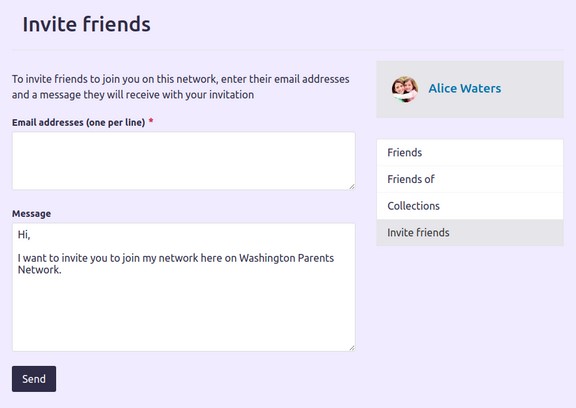Screen dimensions: 576x408
Task: Go to Collections in the sidebar
Action: point(470,206)
